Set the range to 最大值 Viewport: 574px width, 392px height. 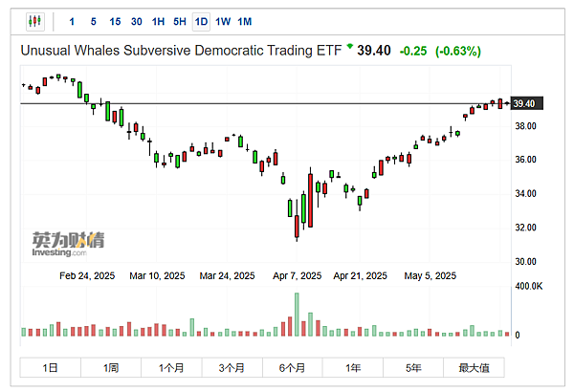click(x=475, y=367)
